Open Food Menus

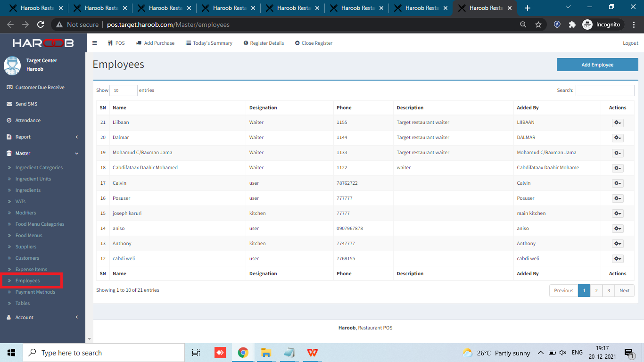pyautogui.click(x=29, y=235)
